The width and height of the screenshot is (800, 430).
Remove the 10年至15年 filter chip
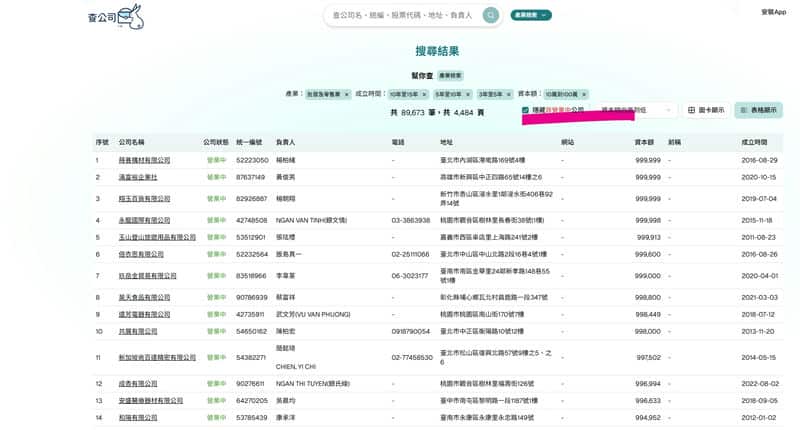[x=424, y=94]
